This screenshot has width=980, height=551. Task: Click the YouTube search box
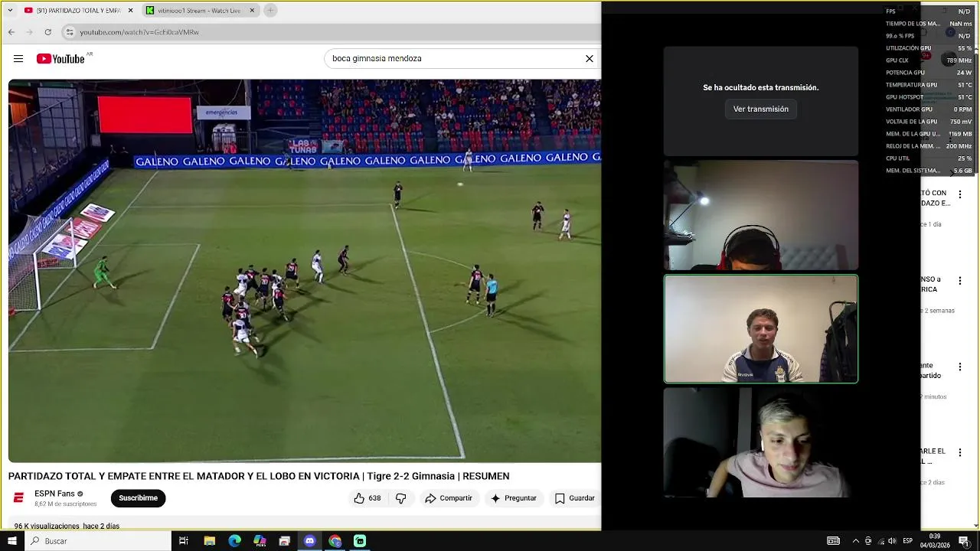[456, 58]
